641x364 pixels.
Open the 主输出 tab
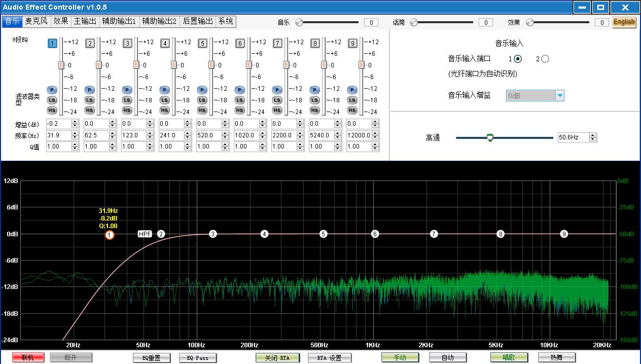[85, 21]
